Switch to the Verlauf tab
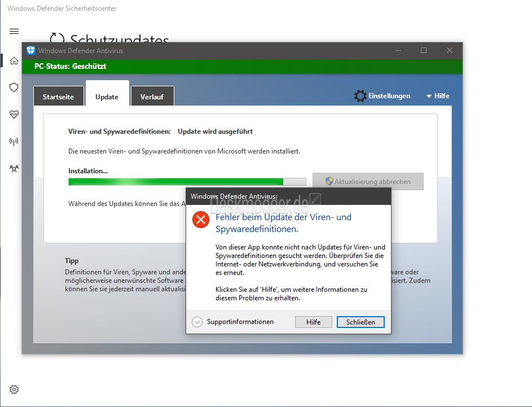Screen dimensions: 532x407 point(152,97)
